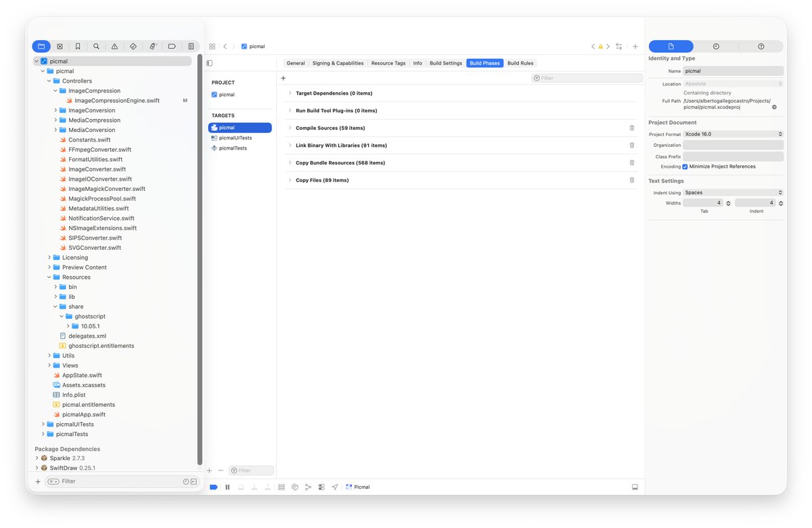Show the History inspector tab
The image size is (812, 528).
716,46
